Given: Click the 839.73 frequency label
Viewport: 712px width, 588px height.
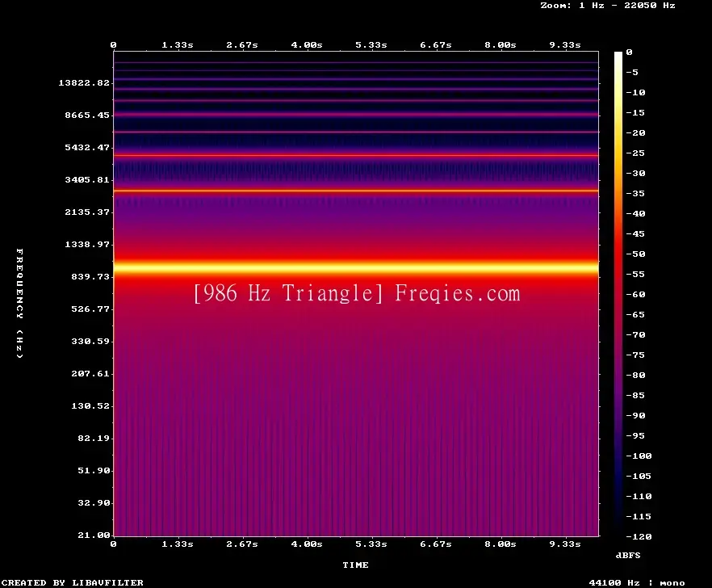Looking at the screenshot, I should pyautogui.click(x=90, y=276).
